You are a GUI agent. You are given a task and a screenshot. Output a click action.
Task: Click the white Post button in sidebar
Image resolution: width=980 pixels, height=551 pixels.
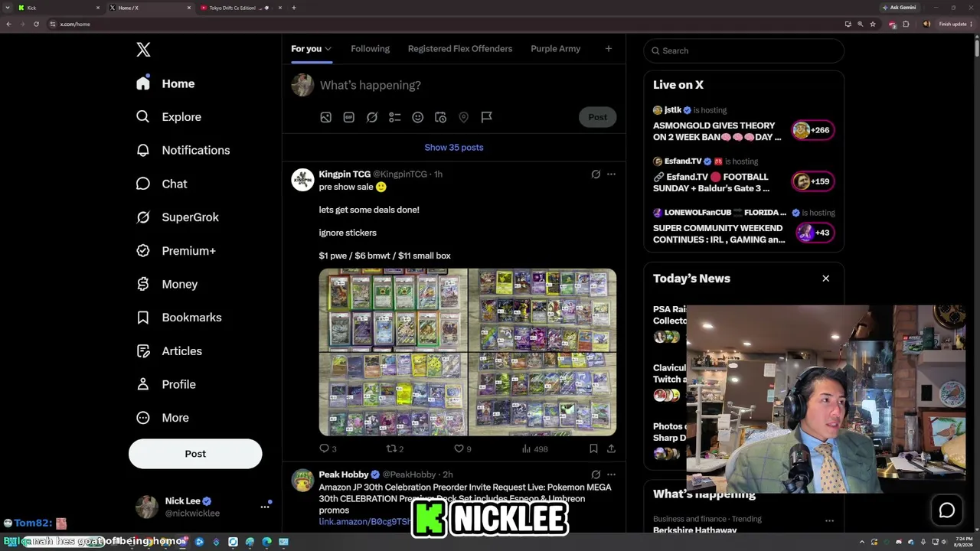pyautogui.click(x=195, y=454)
